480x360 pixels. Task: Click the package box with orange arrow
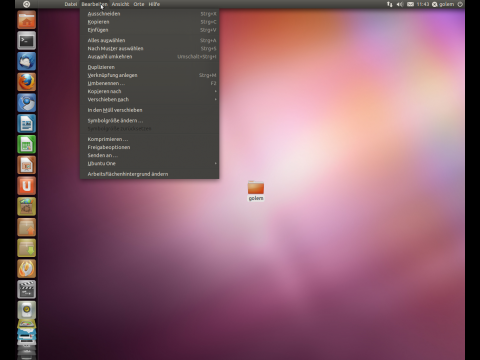27,227
